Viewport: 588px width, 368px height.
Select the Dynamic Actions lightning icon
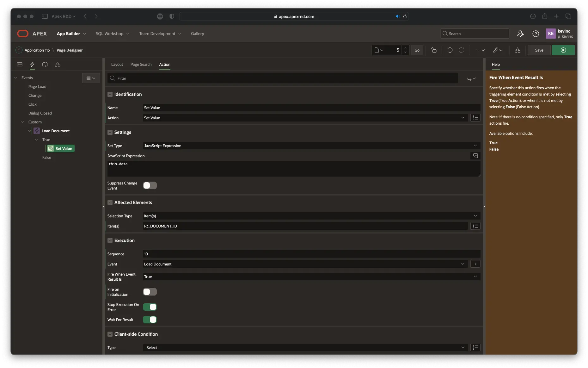[x=32, y=64]
